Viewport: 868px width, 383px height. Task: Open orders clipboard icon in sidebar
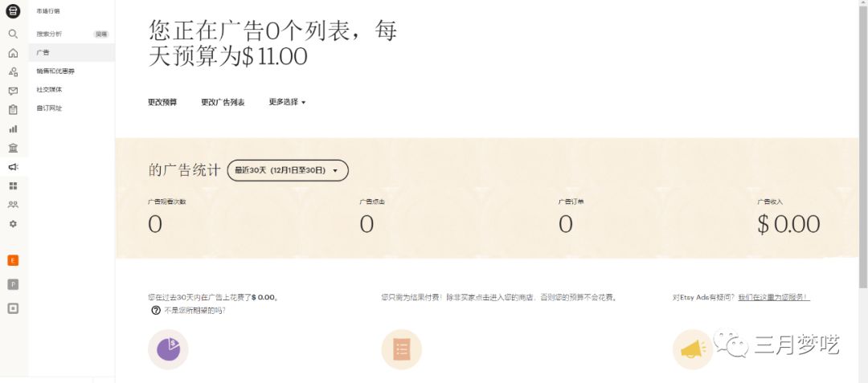[13, 110]
